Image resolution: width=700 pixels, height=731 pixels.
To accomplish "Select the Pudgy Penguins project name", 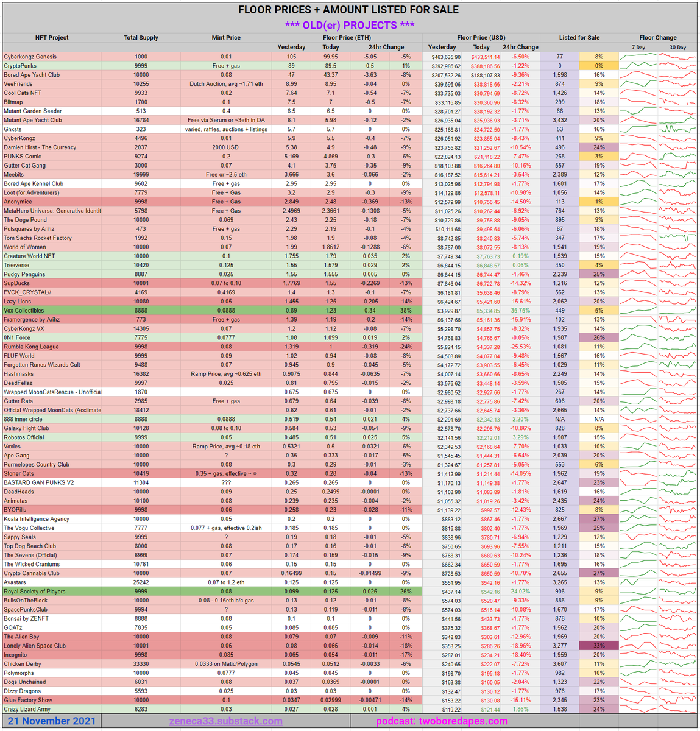I will [x=24, y=274].
